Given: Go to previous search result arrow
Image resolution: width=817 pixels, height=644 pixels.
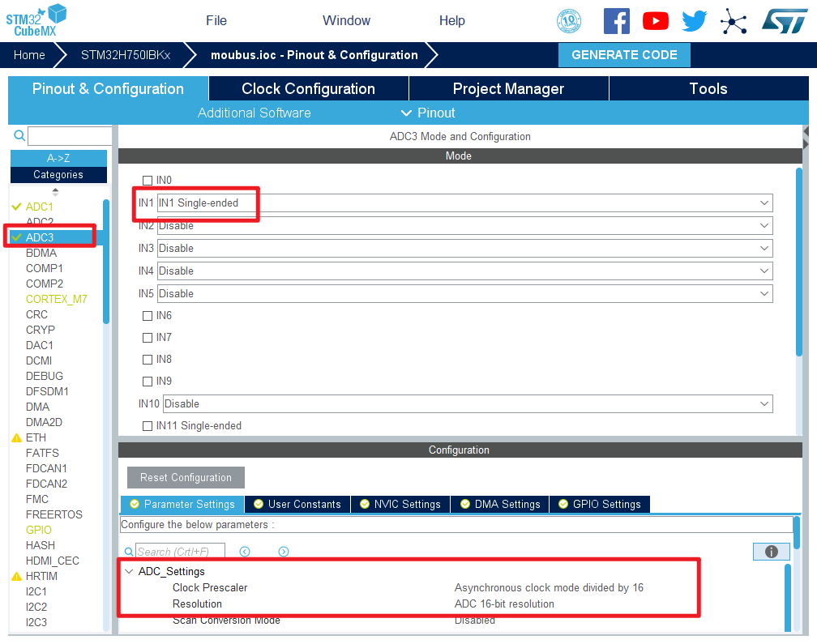Looking at the screenshot, I should click(x=245, y=552).
